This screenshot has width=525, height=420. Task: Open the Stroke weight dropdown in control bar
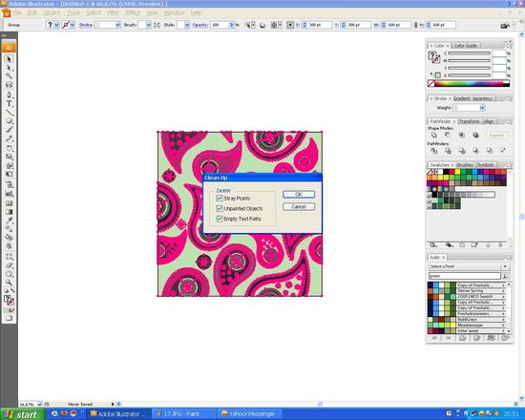(x=117, y=25)
